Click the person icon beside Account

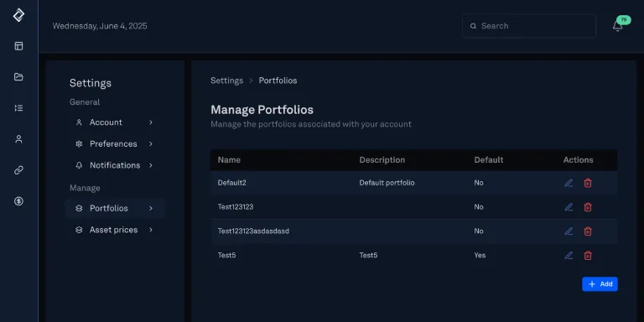pos(79,122)
